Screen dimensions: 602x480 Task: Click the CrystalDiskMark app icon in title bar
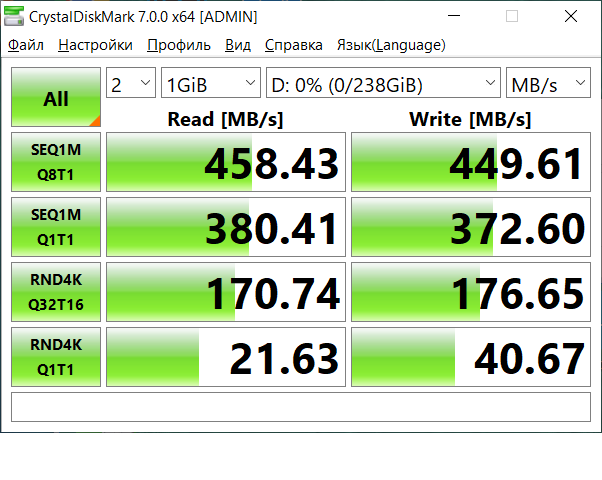click(15, 16)
